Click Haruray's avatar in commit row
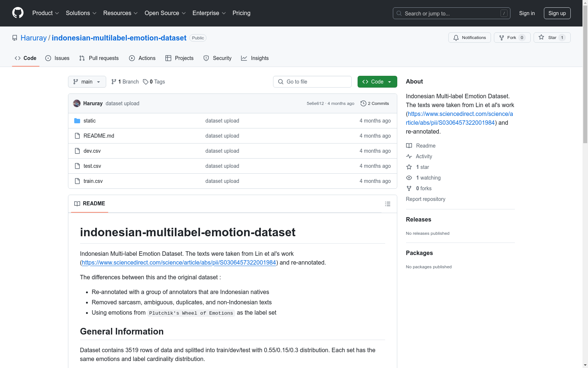The image size is (588, 368). point(77,103)
